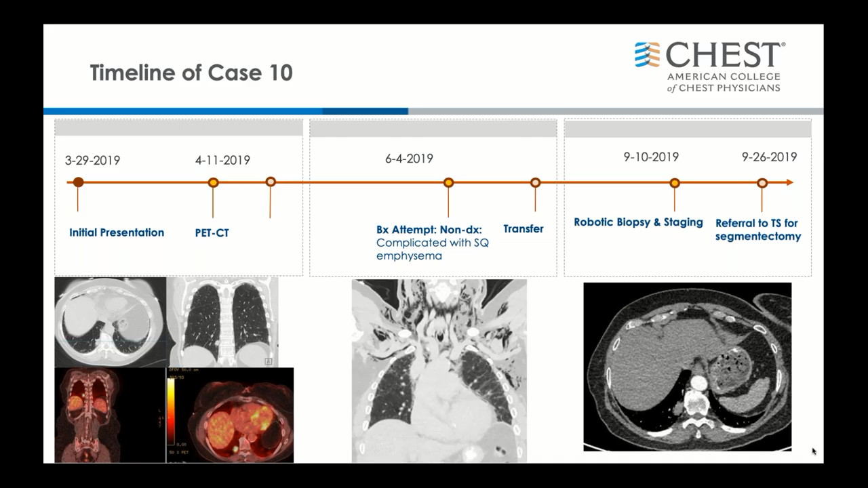Viewport: 868px width, 488px height.
Task: Click the timeline's right arrowhead
Action: (x=789, y=182)
